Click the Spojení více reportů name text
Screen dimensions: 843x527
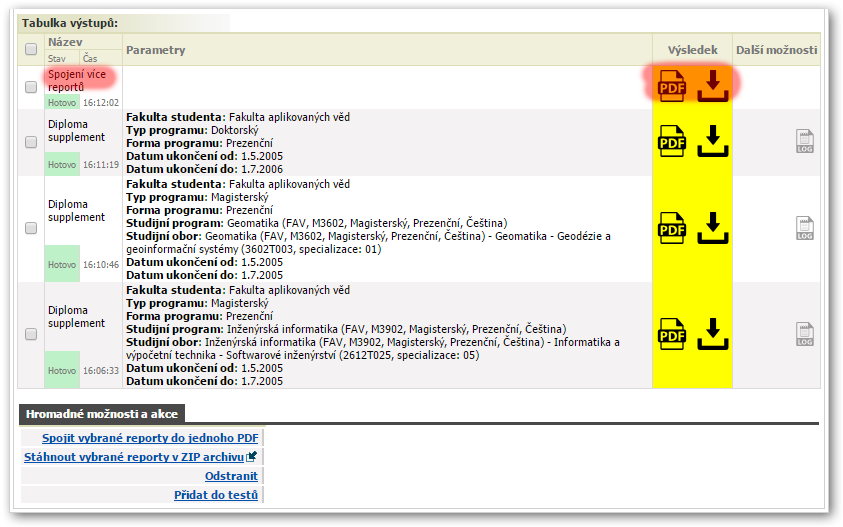point(77,81)
